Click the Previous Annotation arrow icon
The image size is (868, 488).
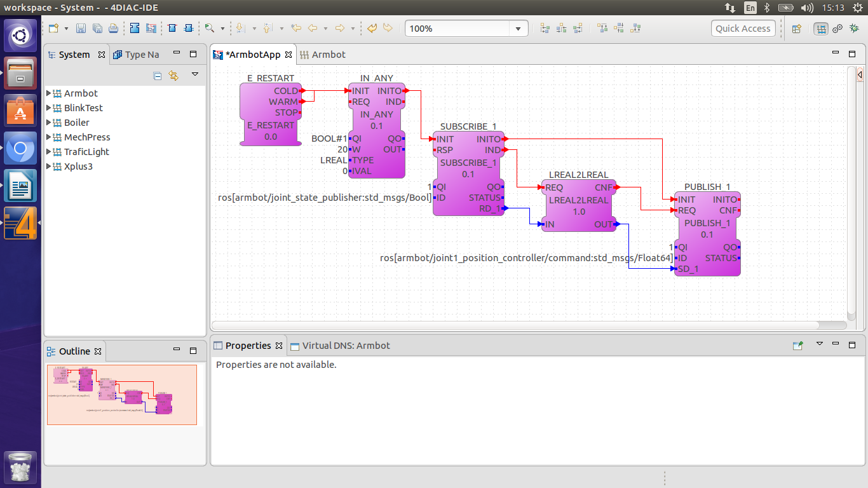(267, 29)
